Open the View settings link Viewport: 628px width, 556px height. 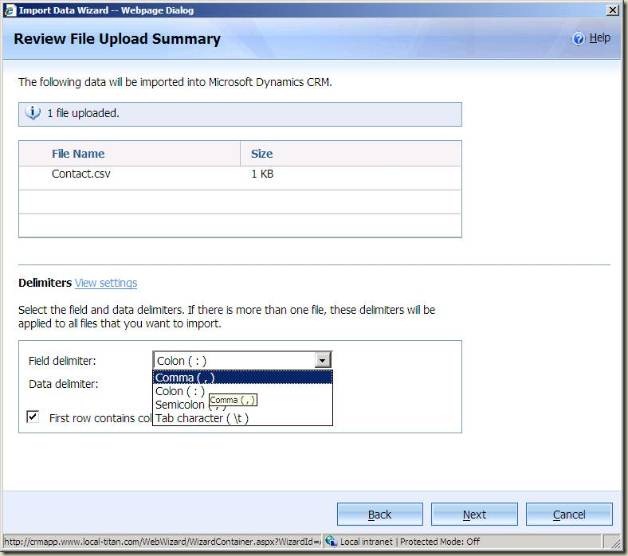106,283
